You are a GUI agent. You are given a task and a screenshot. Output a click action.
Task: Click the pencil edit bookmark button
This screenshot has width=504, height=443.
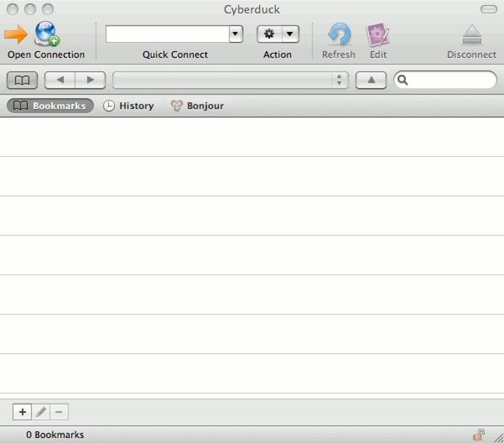pyautogui.click(x=41, y=412)
